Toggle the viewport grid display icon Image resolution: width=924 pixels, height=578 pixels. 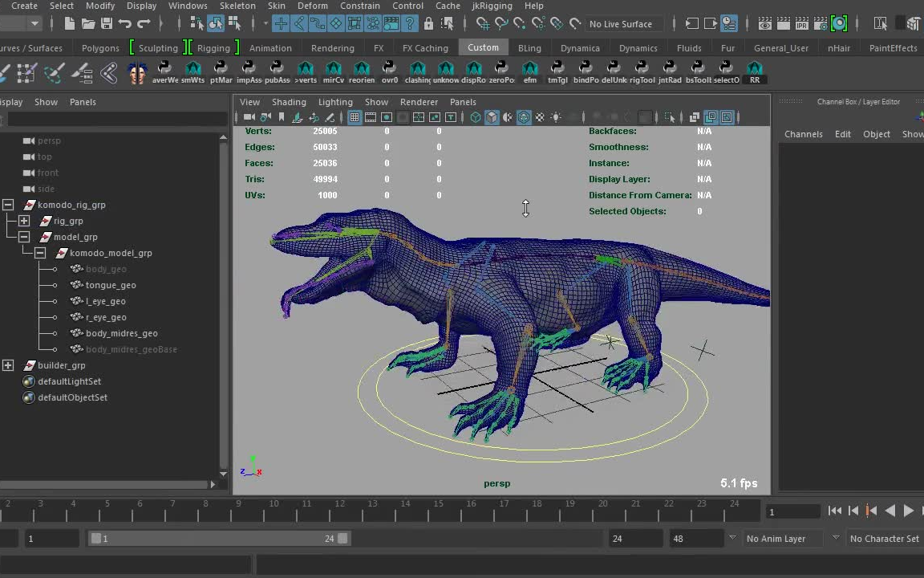354,117
